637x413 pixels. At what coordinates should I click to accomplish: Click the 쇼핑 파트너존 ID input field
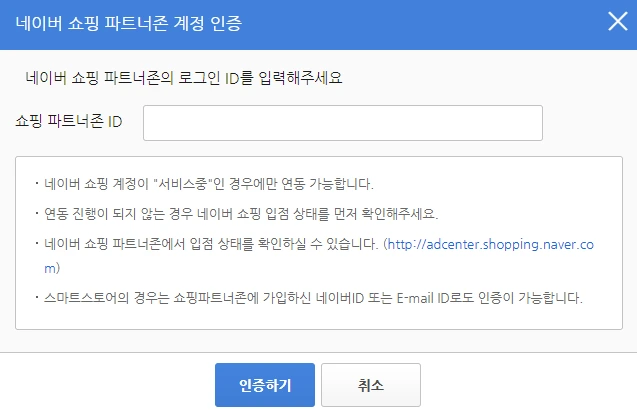coord(343,123)
